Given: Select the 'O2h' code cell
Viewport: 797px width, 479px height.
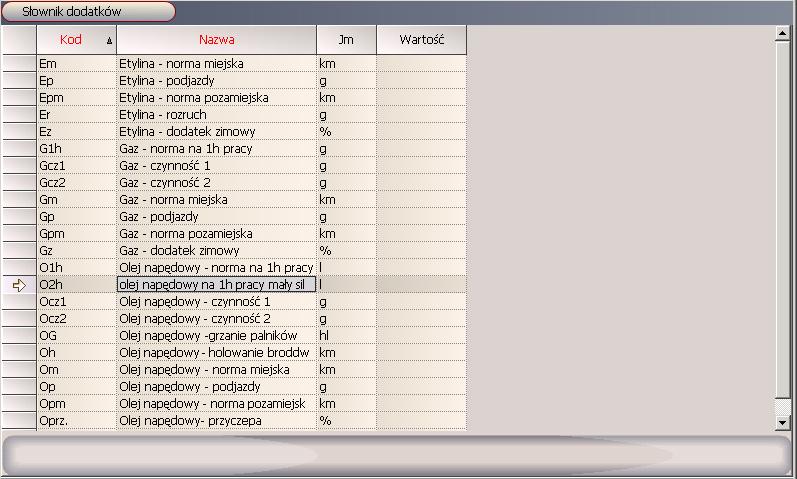Looking at the screenshot, I should [x=77, y=285].
